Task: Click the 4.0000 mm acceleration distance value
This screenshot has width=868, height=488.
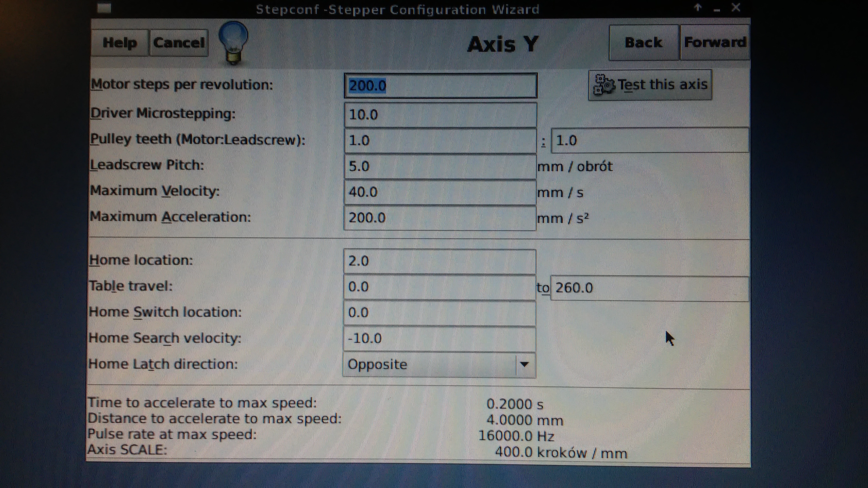Action: pos(525,420)
